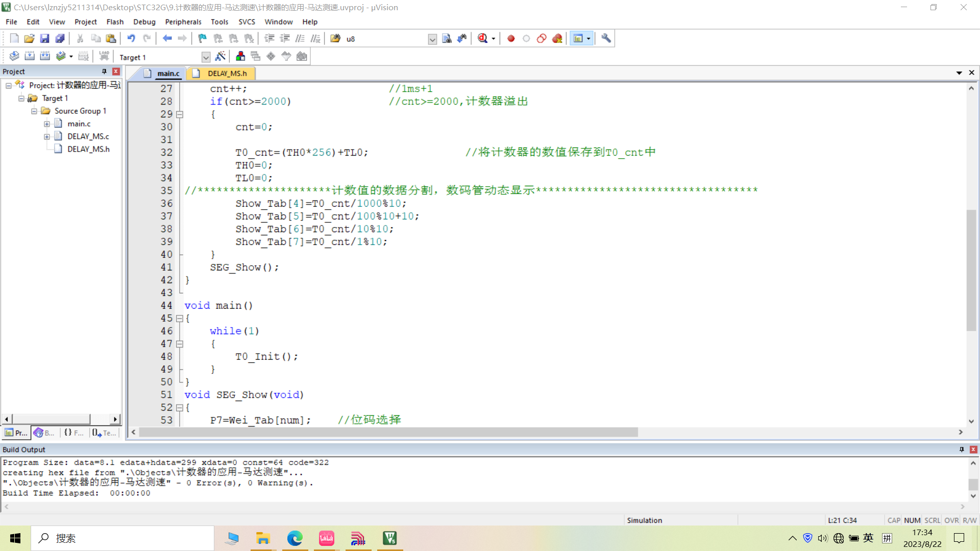Click the Paste toolbar icon

[111, 38]
